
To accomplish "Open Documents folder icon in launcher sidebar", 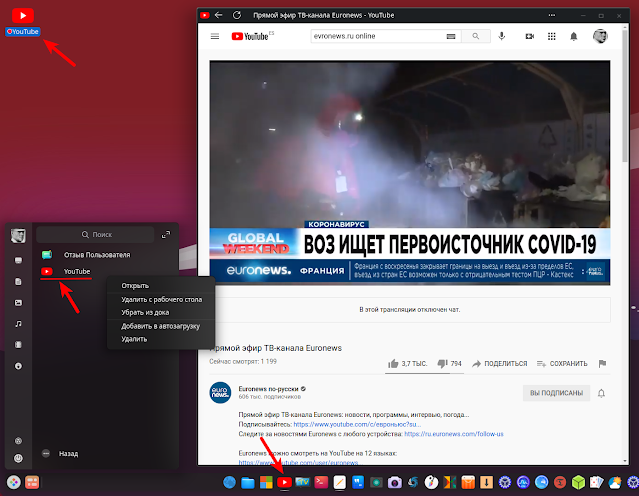I will [x=18, y=282].
